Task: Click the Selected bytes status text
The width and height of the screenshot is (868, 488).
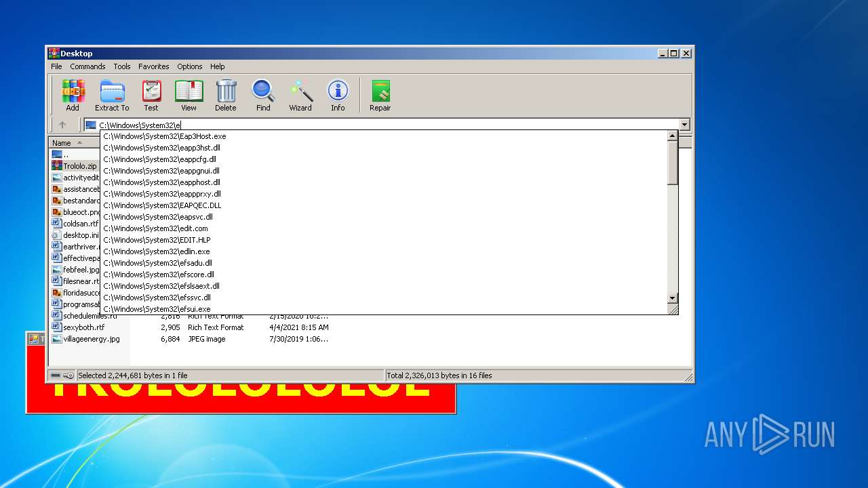Action: (x=133, y=375)
